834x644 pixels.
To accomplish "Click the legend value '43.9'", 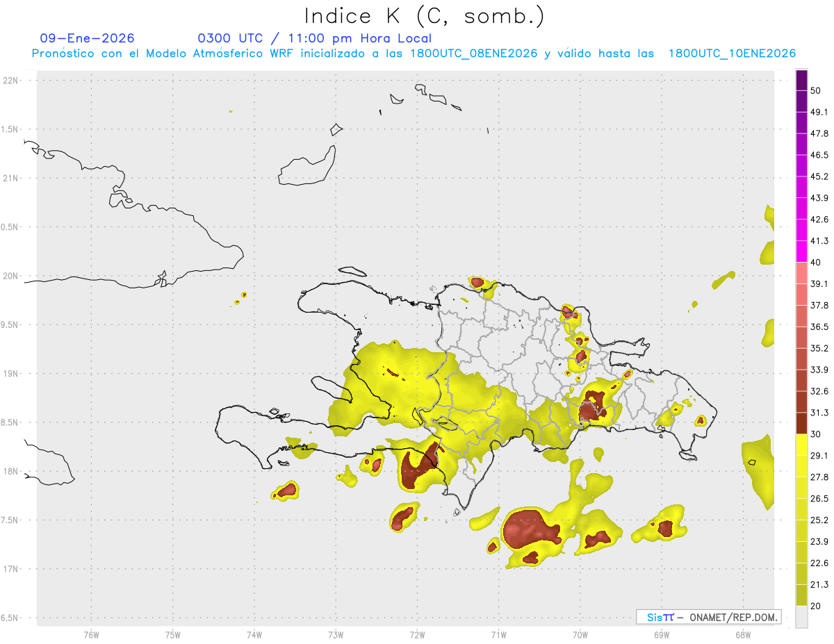I will (x=819, y=198).
